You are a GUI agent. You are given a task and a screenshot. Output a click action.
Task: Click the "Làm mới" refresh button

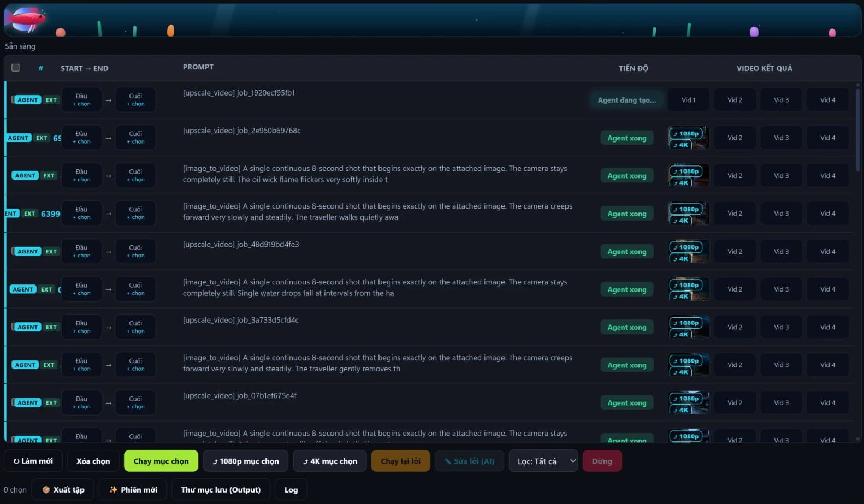(x=33, y=461)
